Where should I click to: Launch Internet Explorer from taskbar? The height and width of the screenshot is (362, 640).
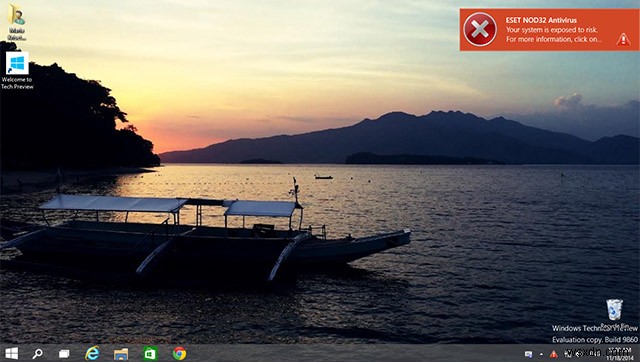tap(92, 353)
